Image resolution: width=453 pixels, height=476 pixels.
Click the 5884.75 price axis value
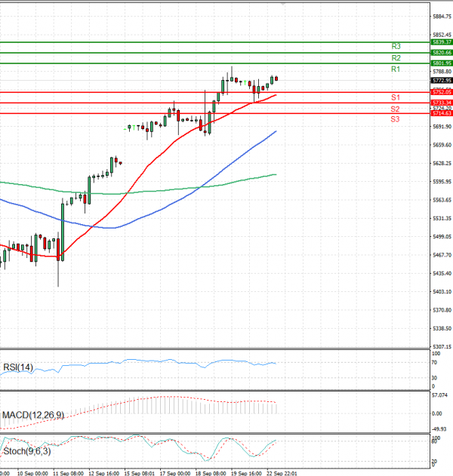pos(442,17)
